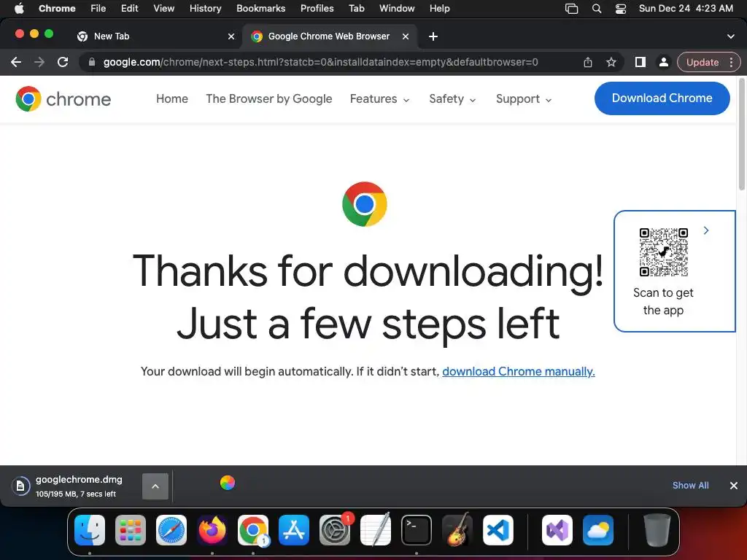This screenshot has width=747, height=560.
Task: Open App Store from the dock
Action: [x=294, y=530]
